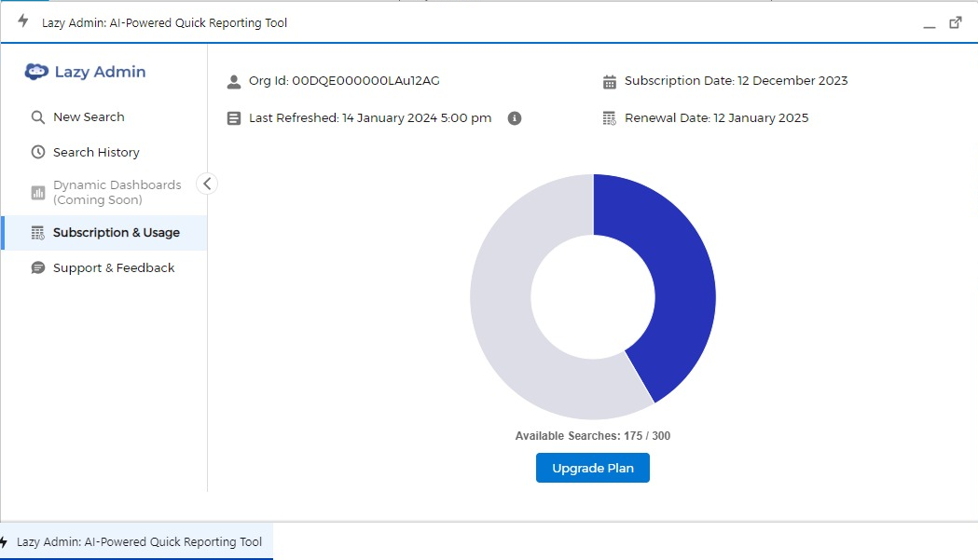Click the calendar icon beside Subscription Date
Viewport: 978px width, 560px height.
click(x=610, y=82)
